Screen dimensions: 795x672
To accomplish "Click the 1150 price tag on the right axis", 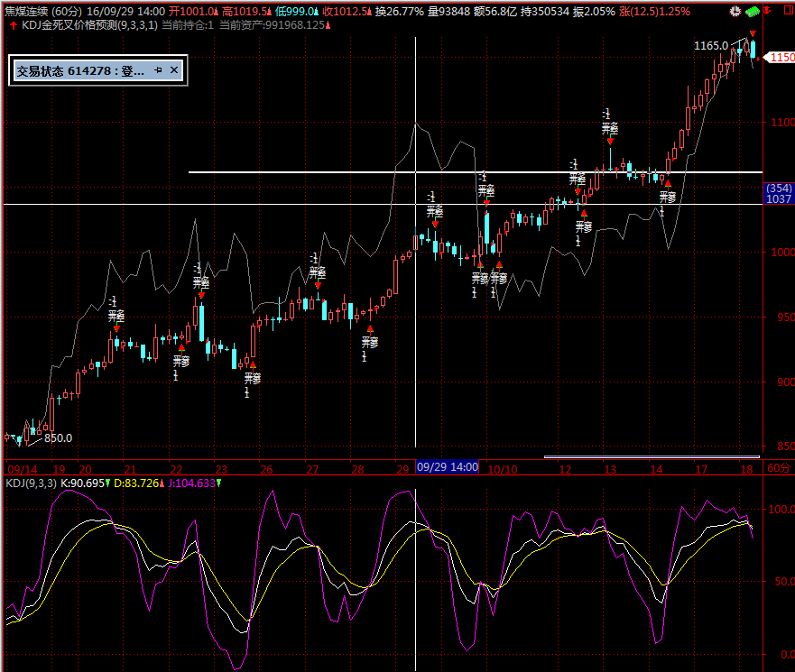I will (x=781, y=58).
